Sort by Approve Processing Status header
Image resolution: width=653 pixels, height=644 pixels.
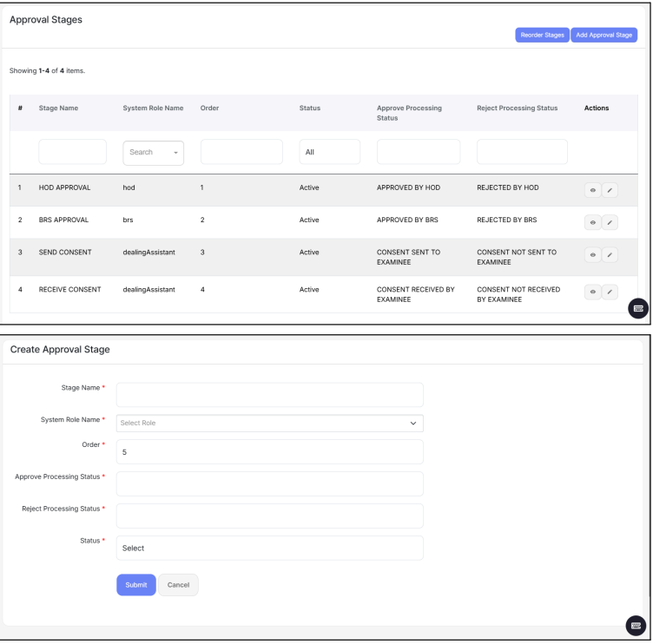[x=409, y=113]
